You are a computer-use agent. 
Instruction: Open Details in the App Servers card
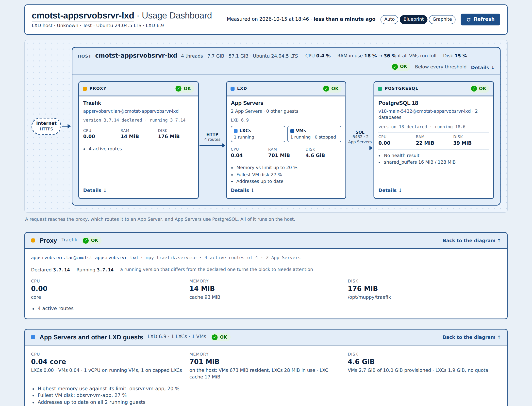click(x=242, y=190)
